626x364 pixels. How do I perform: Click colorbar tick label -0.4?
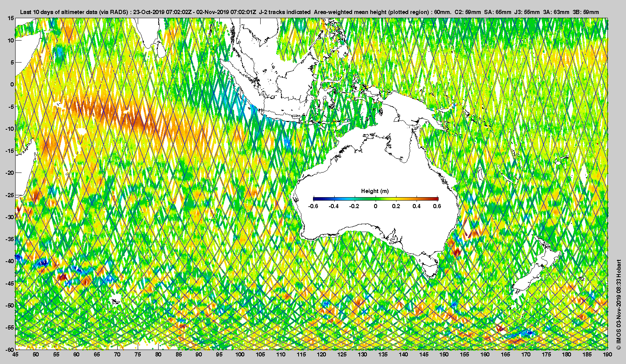point(333,206)
